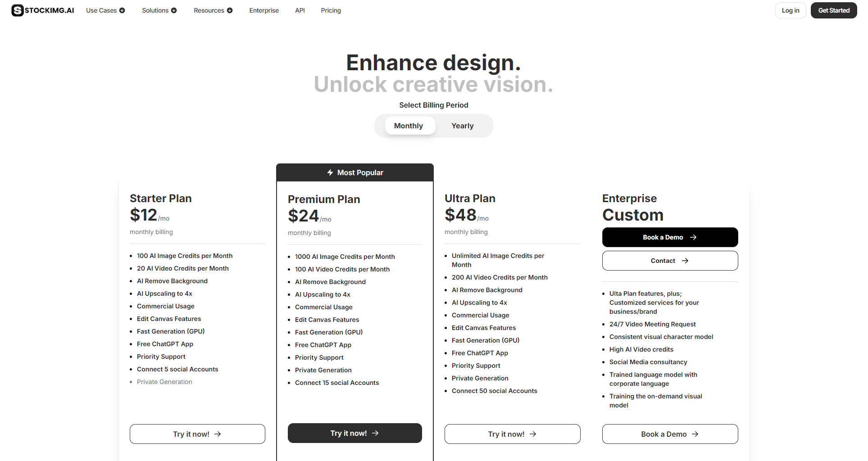Screen dimensions: 868x461
Task: Click the arrow icon on Contact button
Action: click(x=685, y=261)
